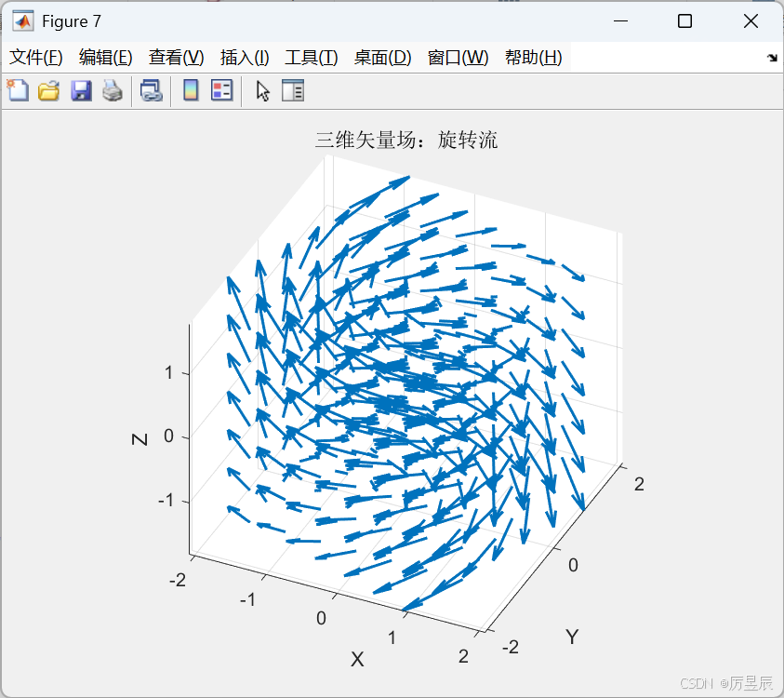Click the Z axis label
The height and width of the screenshot is (698, 784).
click(x=140, y=439)
